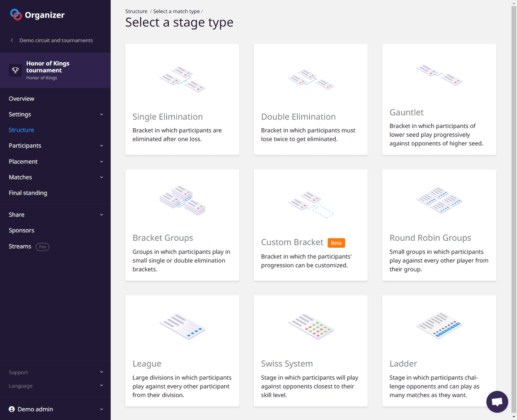Return to Demo circuit and tournaments
The width and height of the screenshot is (517, 420).
[56, 40]
